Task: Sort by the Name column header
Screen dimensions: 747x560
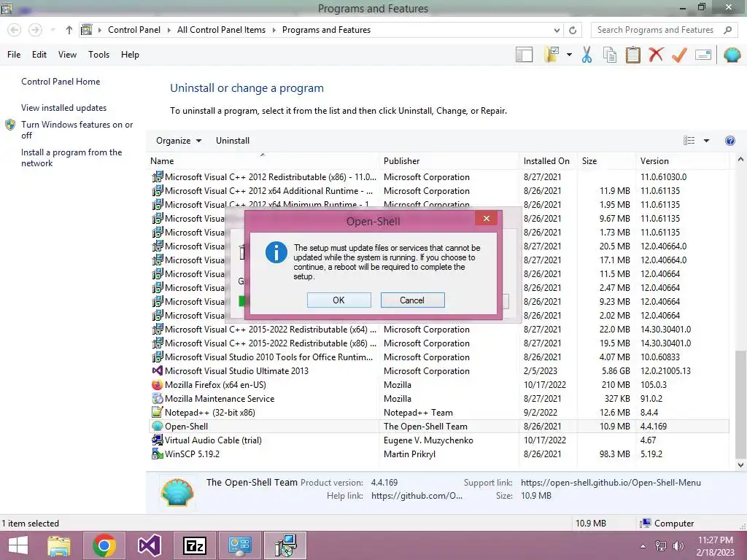Action: pos(263,161)
